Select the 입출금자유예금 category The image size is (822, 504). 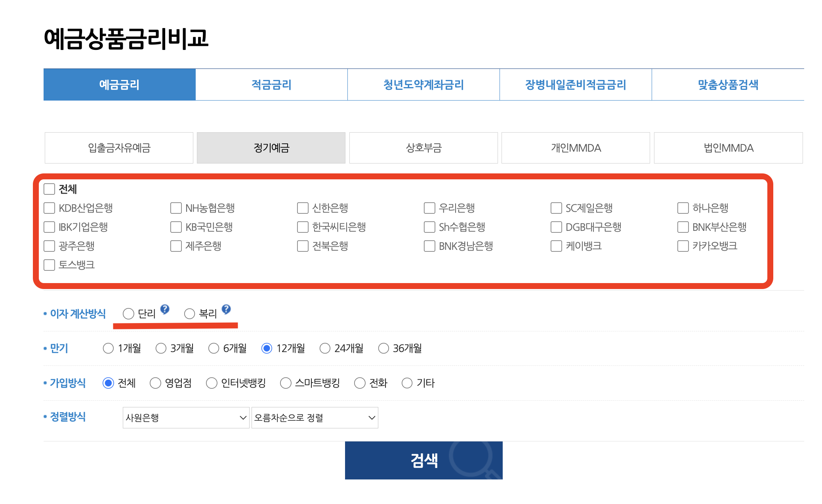point(118,148)
